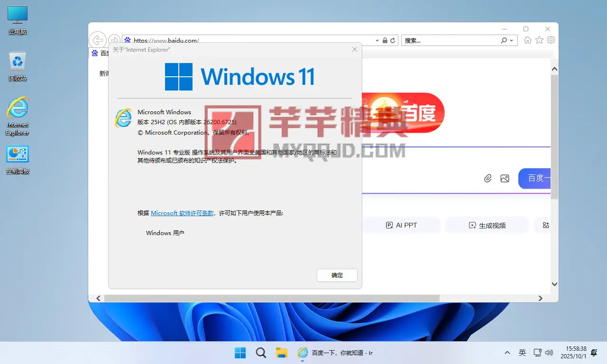Click the AI PPT button on Baidu
607x364 pixels.
point(401,225)
